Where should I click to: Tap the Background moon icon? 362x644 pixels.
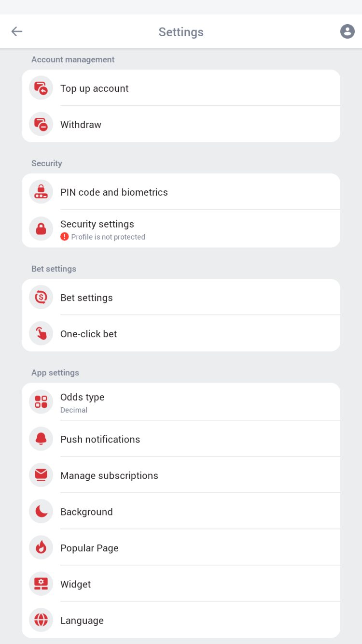pyautogui.click(x=41, y=512)
